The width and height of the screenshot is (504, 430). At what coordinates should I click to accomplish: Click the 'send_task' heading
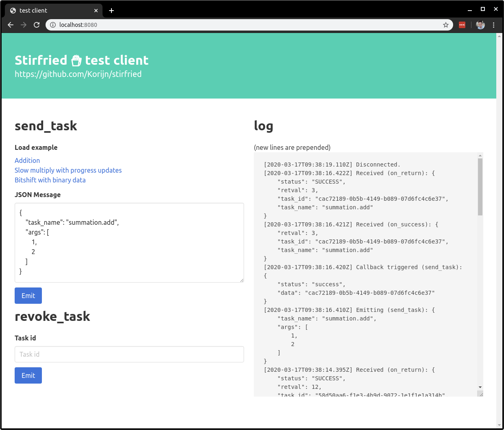[x=46, y=126]
